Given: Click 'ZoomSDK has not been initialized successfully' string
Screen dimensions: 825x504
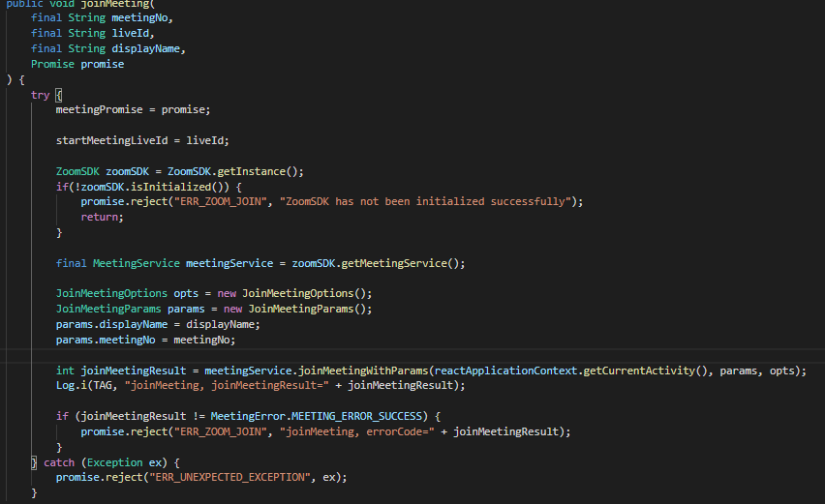Looking at the screenshot, I should pyautogui.click(x=425, y=202).
